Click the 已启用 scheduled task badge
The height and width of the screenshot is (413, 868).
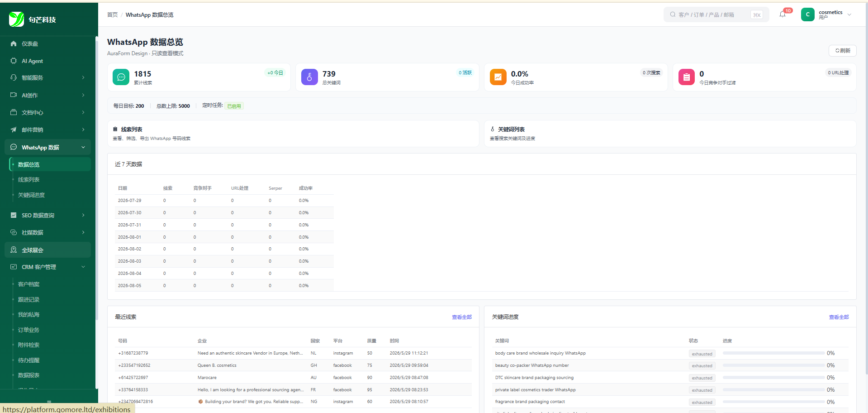point(234,106)
